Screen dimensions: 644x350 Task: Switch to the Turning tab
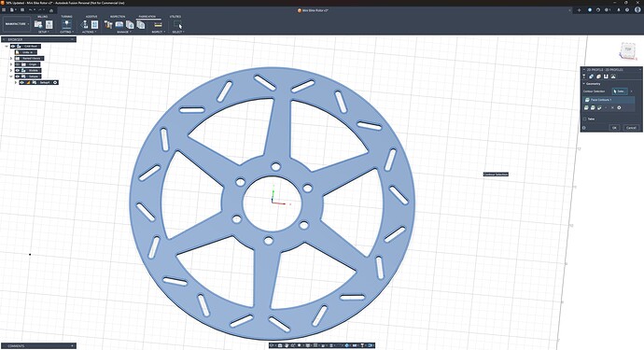[66, 17]
